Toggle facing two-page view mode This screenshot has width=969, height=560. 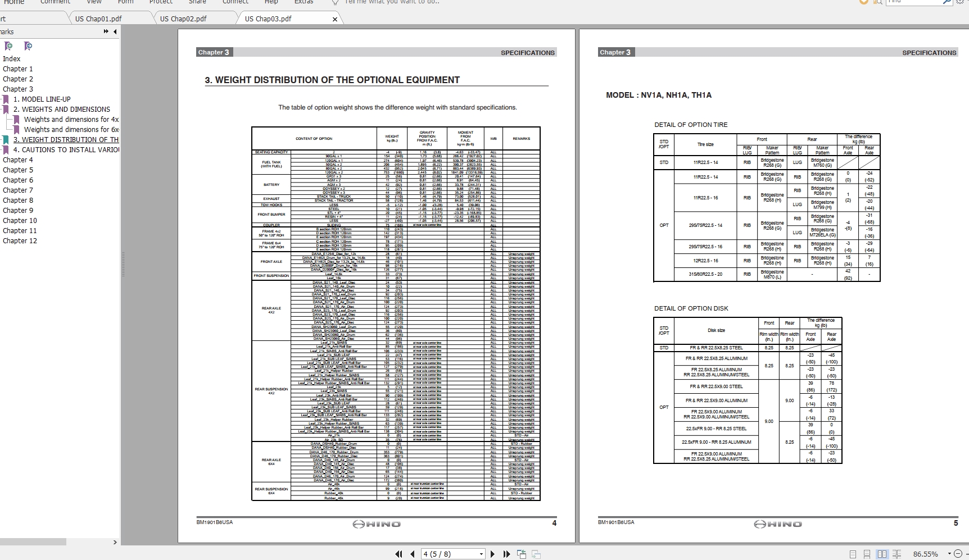882,554
